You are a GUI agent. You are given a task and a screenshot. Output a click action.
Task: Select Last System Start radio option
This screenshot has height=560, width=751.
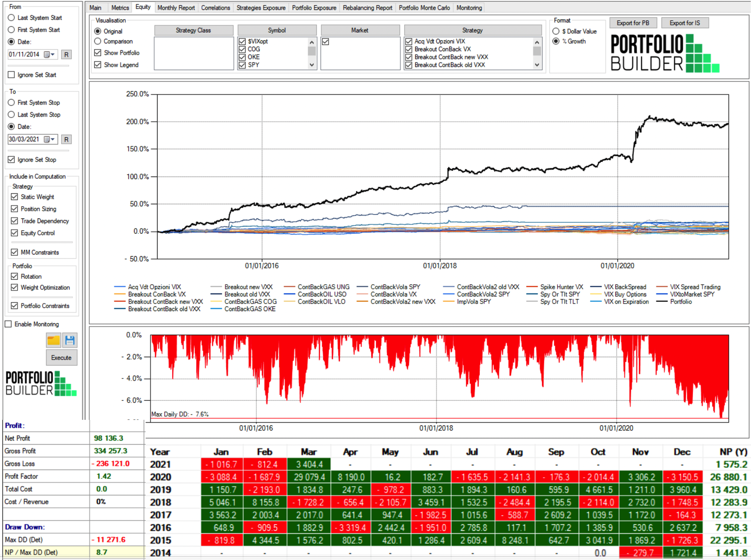[x=11, y=18]
